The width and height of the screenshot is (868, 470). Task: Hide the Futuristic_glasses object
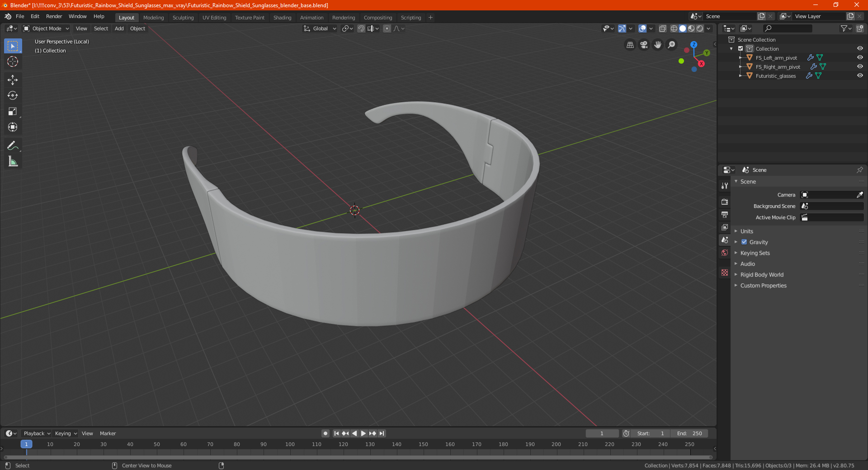[x=860, y=76]
